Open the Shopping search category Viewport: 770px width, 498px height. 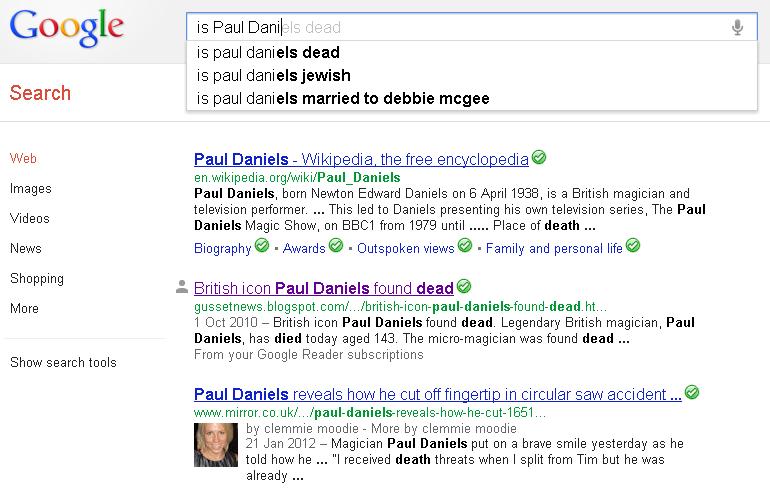[x=37, y=279]
